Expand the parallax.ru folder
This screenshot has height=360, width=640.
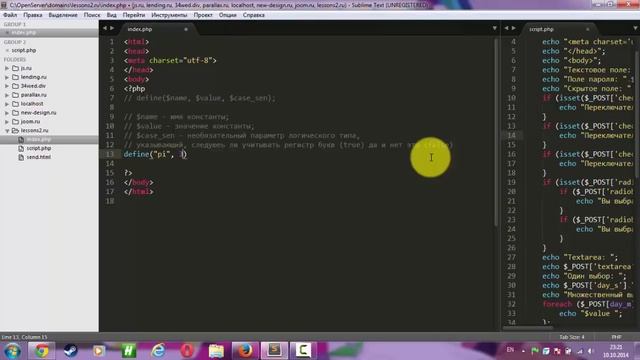[x=7, y=95]
